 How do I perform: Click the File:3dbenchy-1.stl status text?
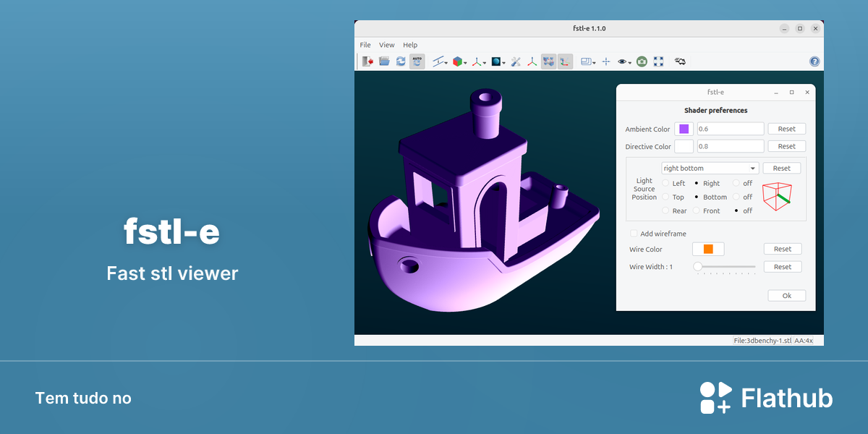point(763,340)
